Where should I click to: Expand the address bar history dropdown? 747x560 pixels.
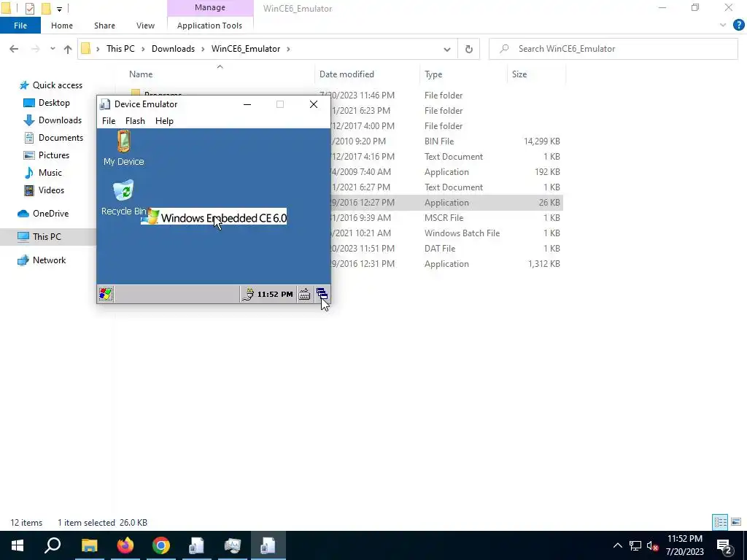point(447,49)
